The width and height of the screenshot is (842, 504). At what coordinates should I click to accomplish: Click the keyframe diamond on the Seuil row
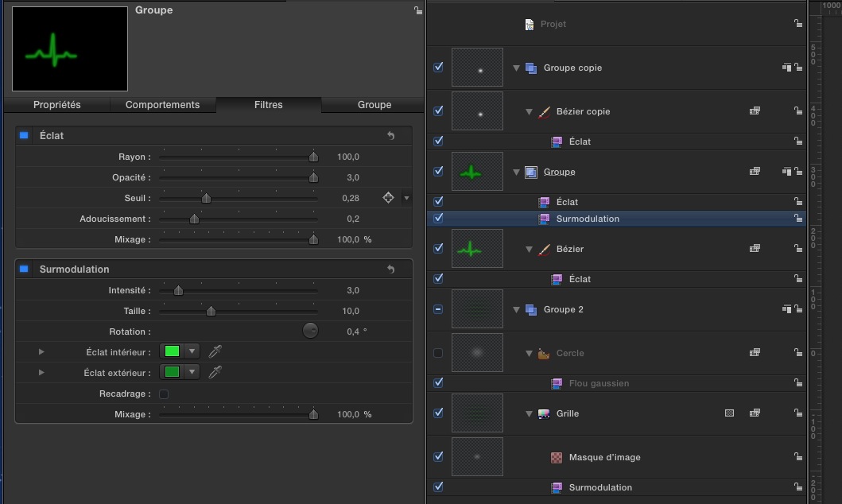(x=388, y=198)
